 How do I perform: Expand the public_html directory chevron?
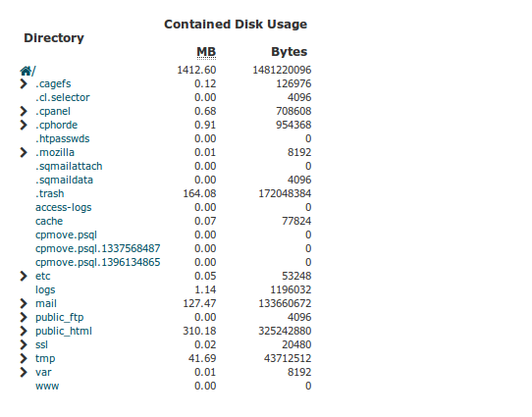coord(24,331)
